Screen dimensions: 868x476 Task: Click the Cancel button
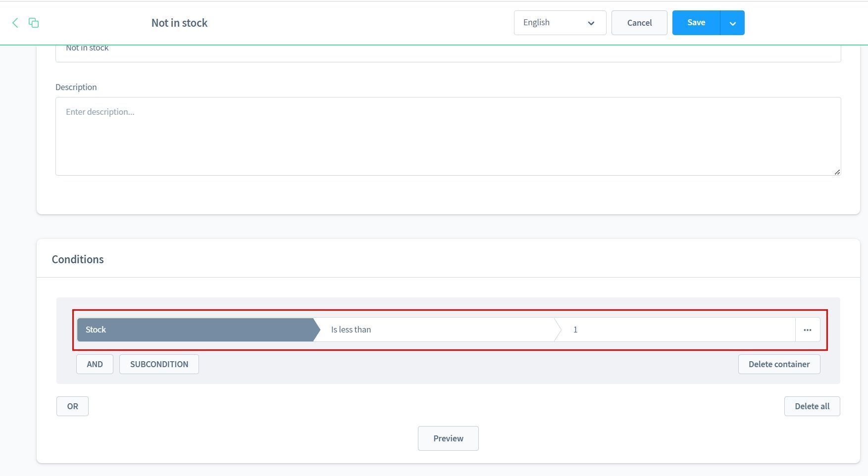[639, 23]
